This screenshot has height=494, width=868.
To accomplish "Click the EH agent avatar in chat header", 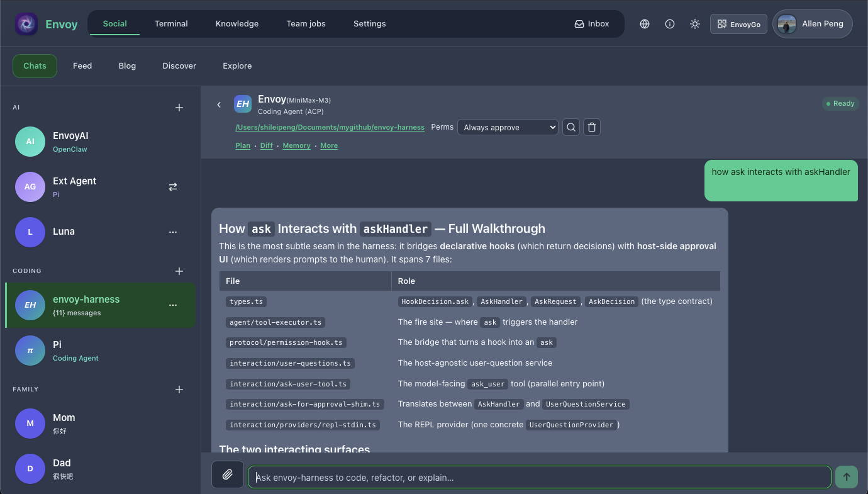I will [243, 104].
